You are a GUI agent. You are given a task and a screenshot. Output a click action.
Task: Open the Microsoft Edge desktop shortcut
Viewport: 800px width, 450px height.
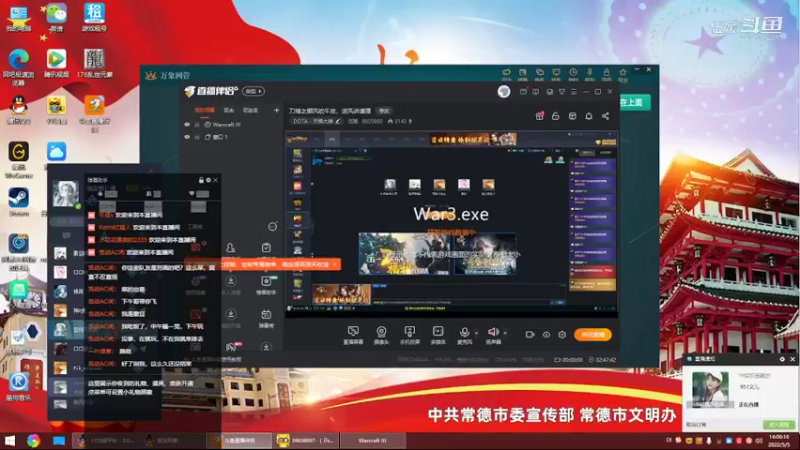19,66
